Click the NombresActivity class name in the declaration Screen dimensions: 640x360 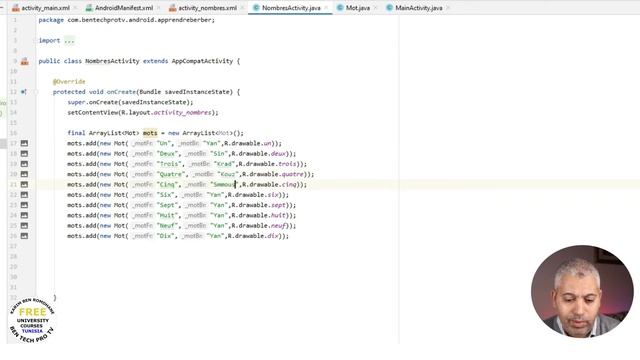click(x=112, y=61)
